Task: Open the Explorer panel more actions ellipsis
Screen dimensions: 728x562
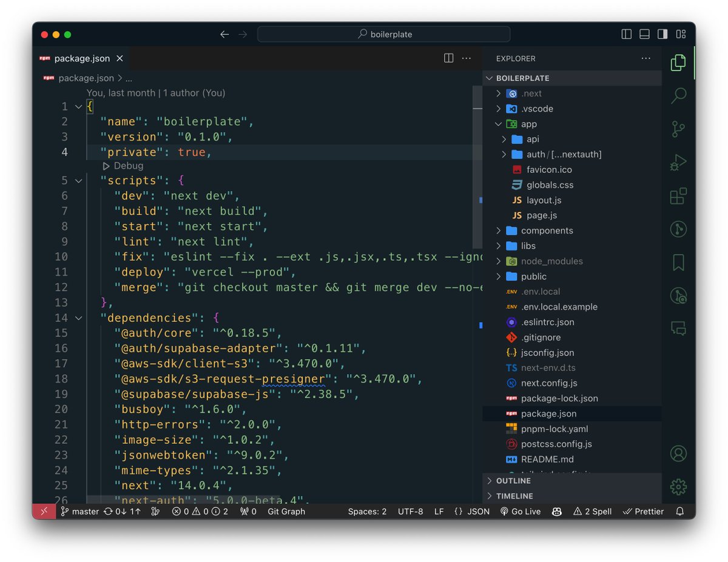Action: click(x=645, y=58)
